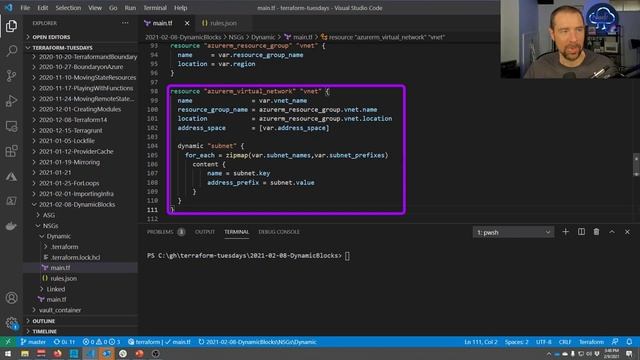640x360 pixels.
Task: Click in the terminal prompt input
Action: point(347,256)
